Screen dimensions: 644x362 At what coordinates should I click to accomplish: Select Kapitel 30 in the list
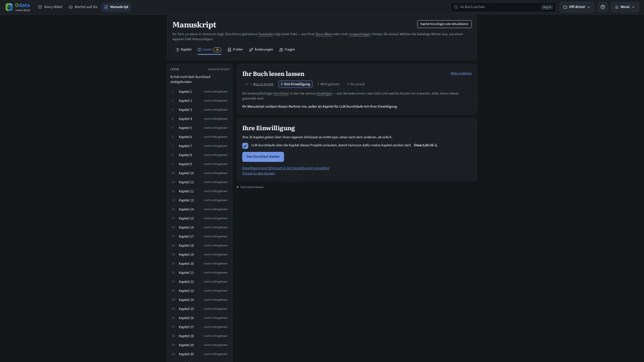pos(200,354)
